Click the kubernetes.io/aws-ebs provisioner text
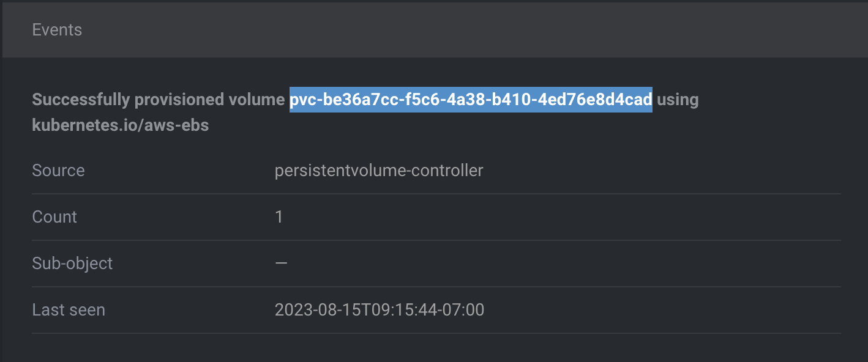The image size is (868, 362). 121,126
